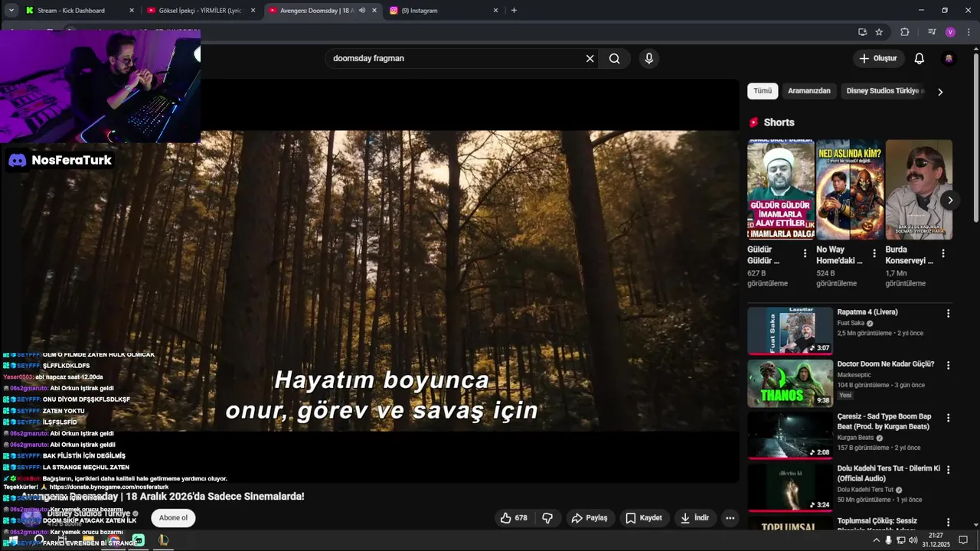980x551 pixels.
Task: Open options for Doctor Doom Ne Kadar Güçlü
Action: (x=948, y=365)
